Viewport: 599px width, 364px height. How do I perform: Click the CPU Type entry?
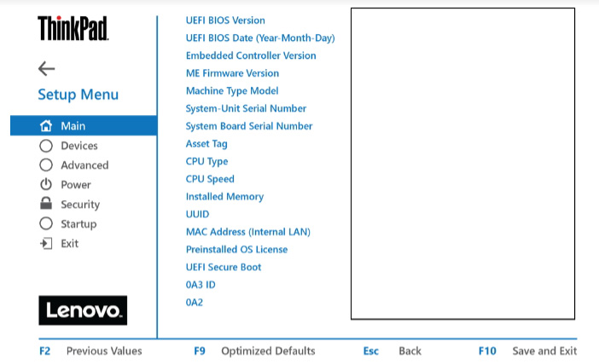pos(206,161)
